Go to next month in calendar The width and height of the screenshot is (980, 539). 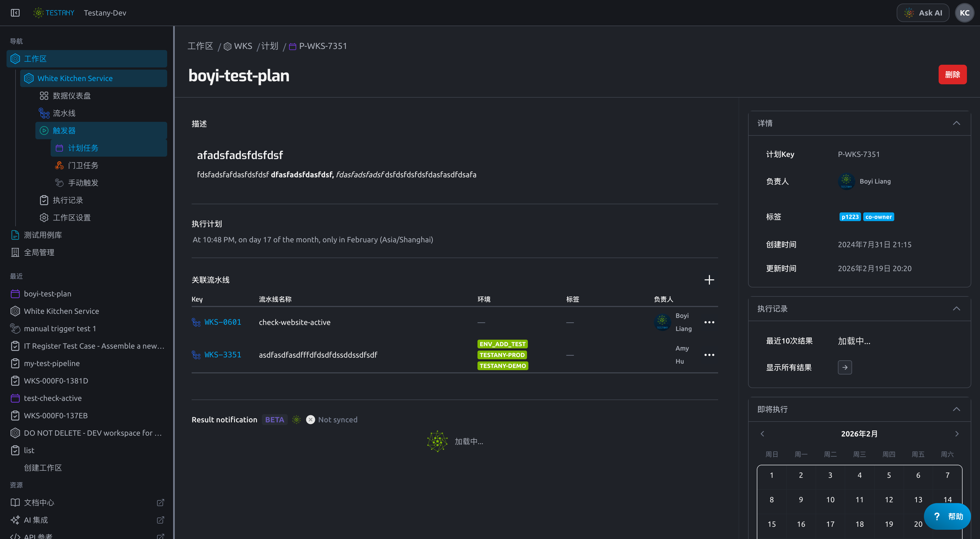(957, 434)
